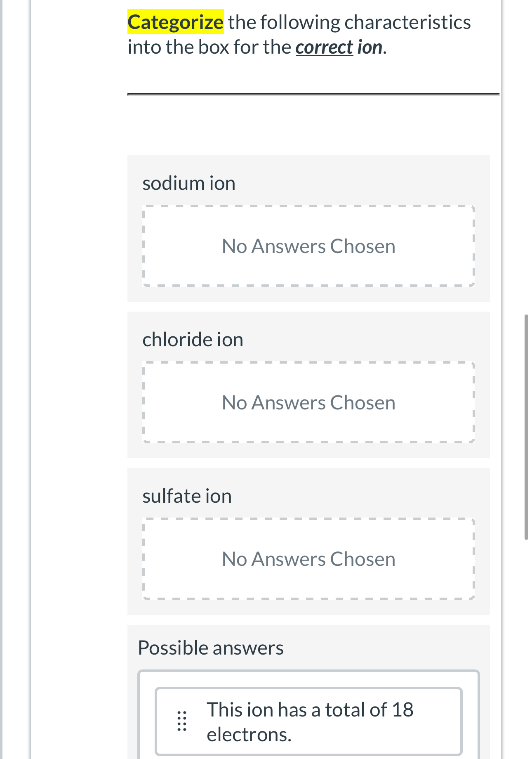Click the 'Possible answers' heading
The image size is (532, 759).
[211, 648]
